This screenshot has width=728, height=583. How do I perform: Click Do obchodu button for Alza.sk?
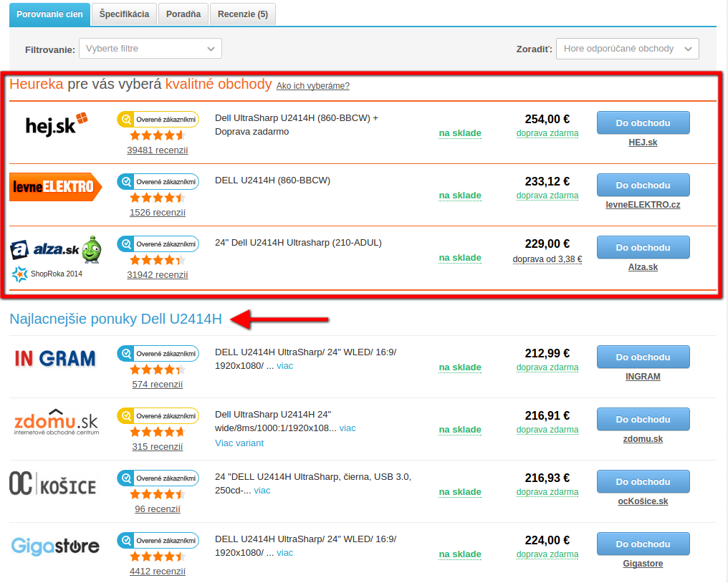tap(643, 248)
